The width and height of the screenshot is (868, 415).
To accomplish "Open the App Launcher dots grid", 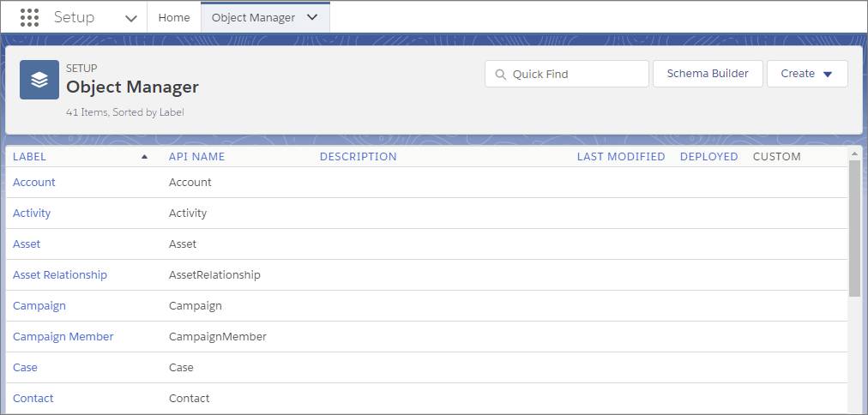I will pos(29,18).
